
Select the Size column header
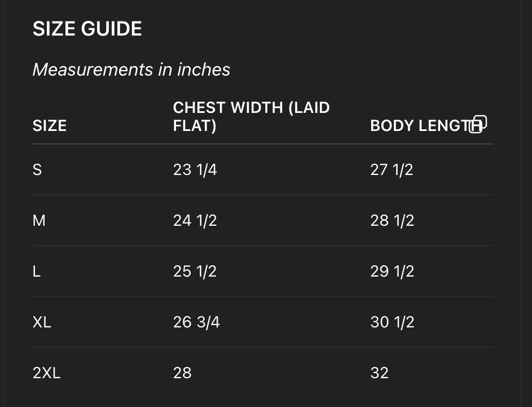point(50,125)
